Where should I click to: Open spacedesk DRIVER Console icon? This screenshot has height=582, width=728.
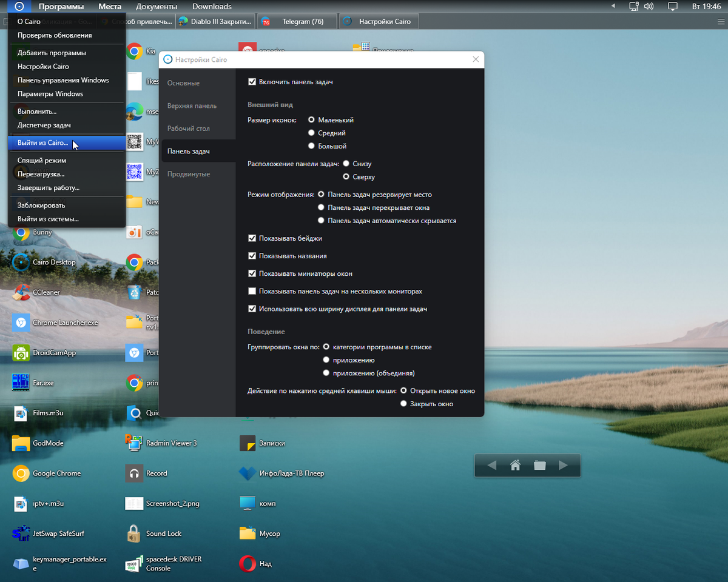pos(134,564)
